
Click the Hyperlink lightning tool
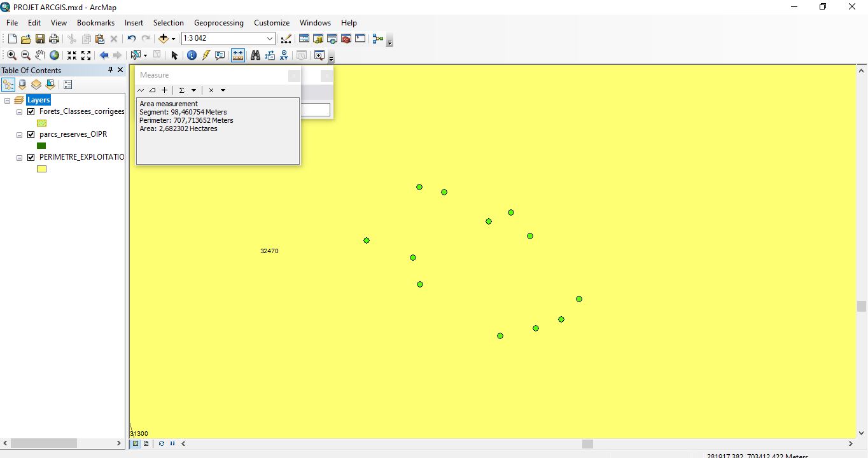coord(206,55)
